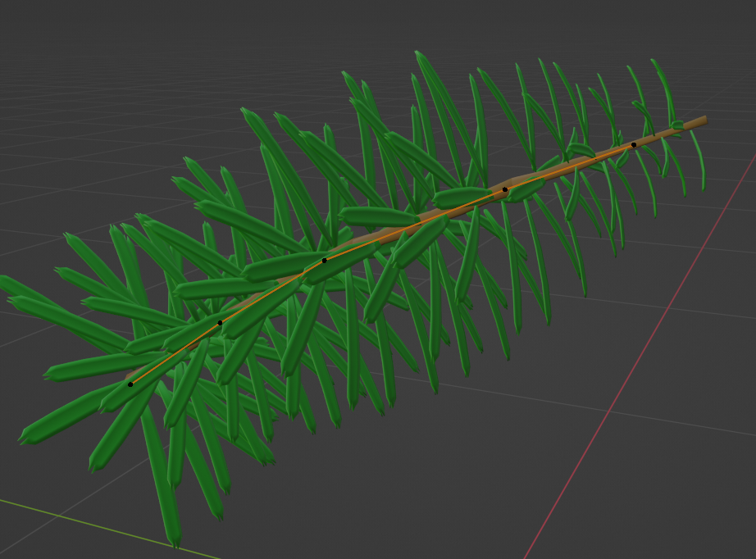Screen dimensions: 756x559
Task: Select the second control point from left
Action: pos(220,323)
